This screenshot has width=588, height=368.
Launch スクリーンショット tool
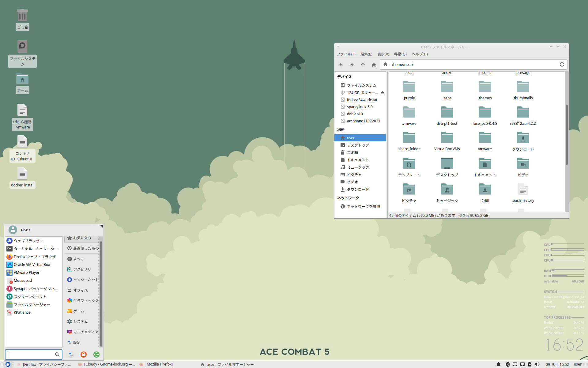click(33, 297)
